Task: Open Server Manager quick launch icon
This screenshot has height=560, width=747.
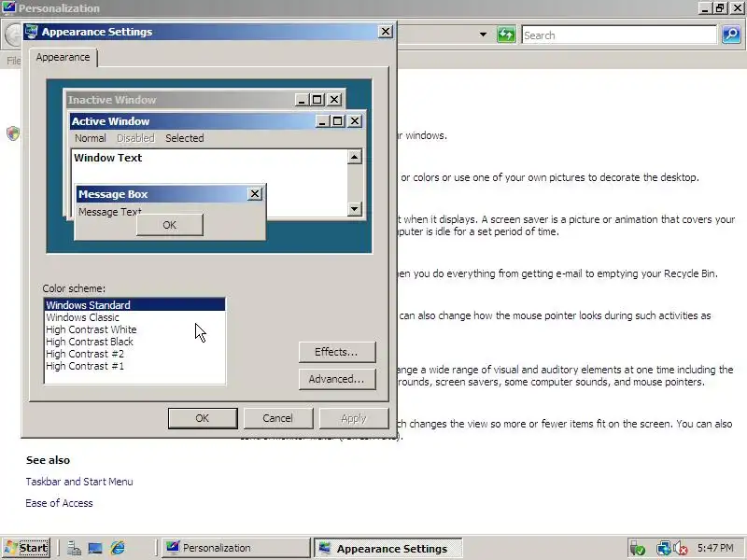Action: [74, 548]
